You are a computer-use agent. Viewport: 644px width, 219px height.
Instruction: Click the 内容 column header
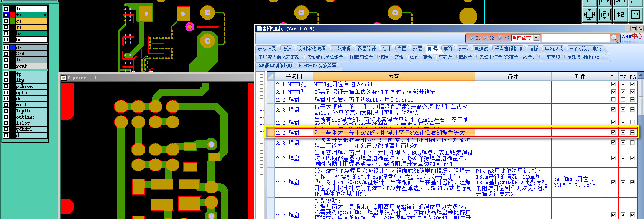(x=394, y=77)
